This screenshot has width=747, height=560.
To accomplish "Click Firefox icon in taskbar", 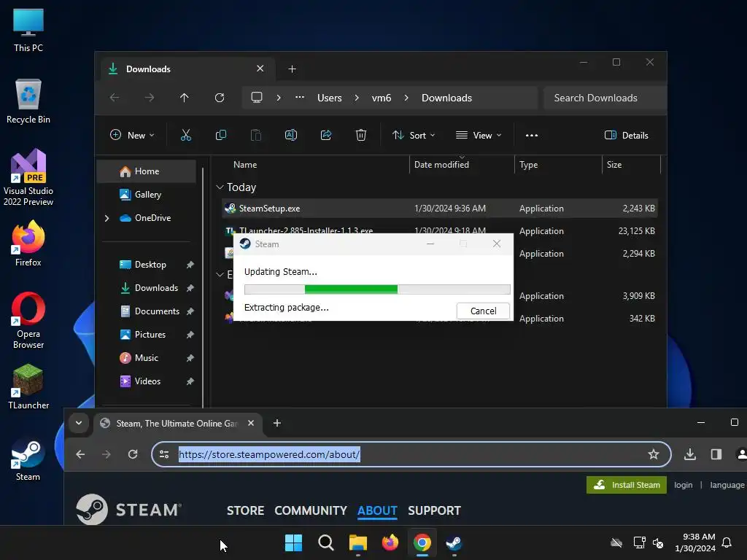I will (x=390, y=542).
